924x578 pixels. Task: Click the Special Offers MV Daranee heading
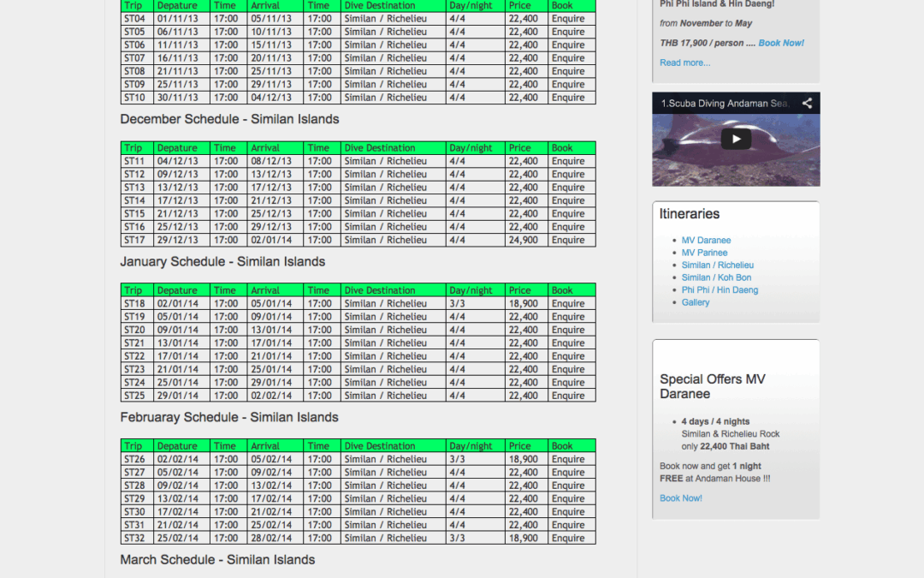[x=713, y=386]
